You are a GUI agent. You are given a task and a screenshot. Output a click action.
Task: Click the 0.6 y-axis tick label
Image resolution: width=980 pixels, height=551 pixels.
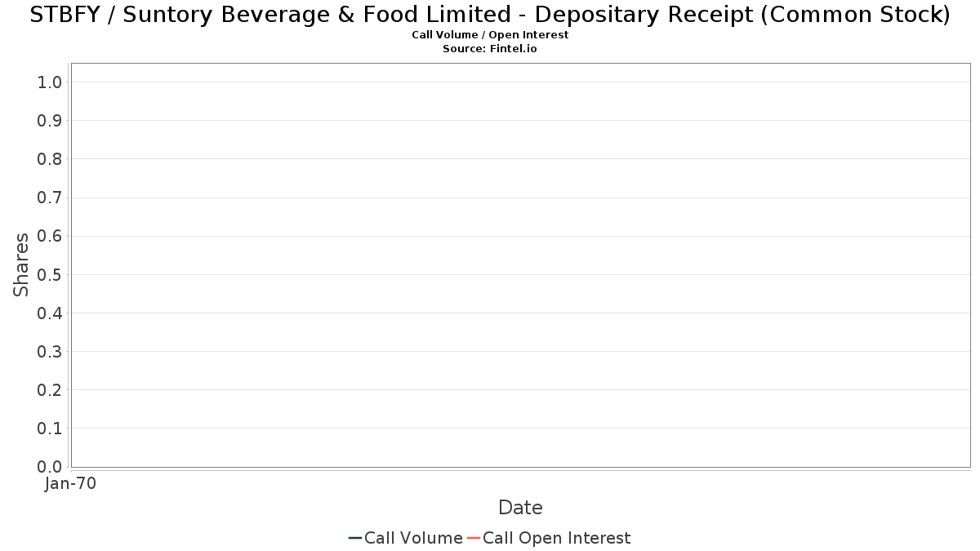(x=50, y=236)
